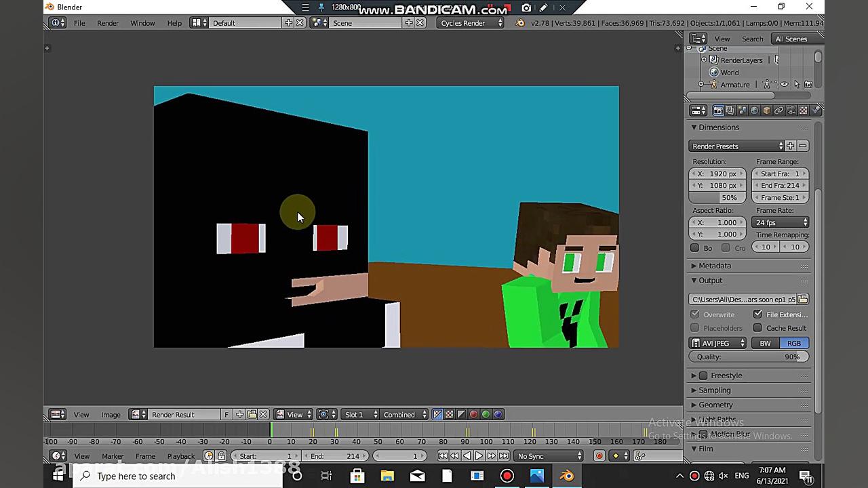
Task: Open the Object properties tab icon
Action: tap(766, 110)
